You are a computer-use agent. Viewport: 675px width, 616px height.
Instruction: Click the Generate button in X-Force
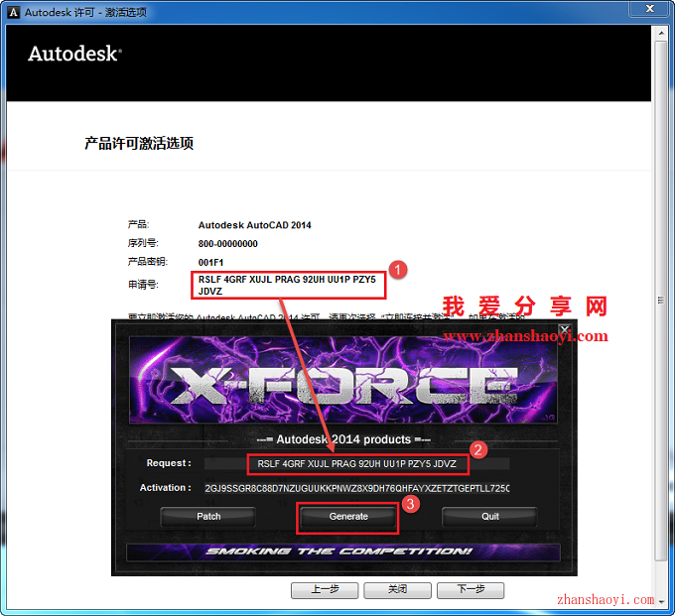(347, 517)
